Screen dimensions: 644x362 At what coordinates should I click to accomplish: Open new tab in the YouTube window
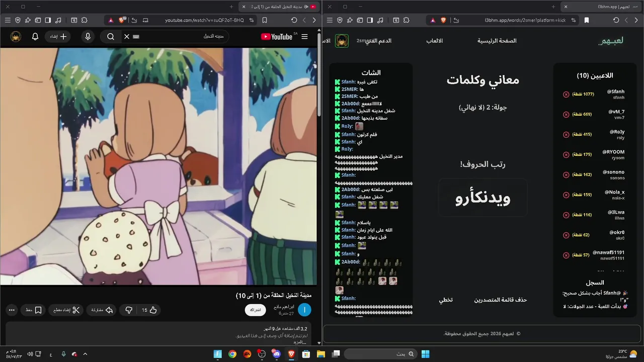pyautogui.click(x=231, y=7)
